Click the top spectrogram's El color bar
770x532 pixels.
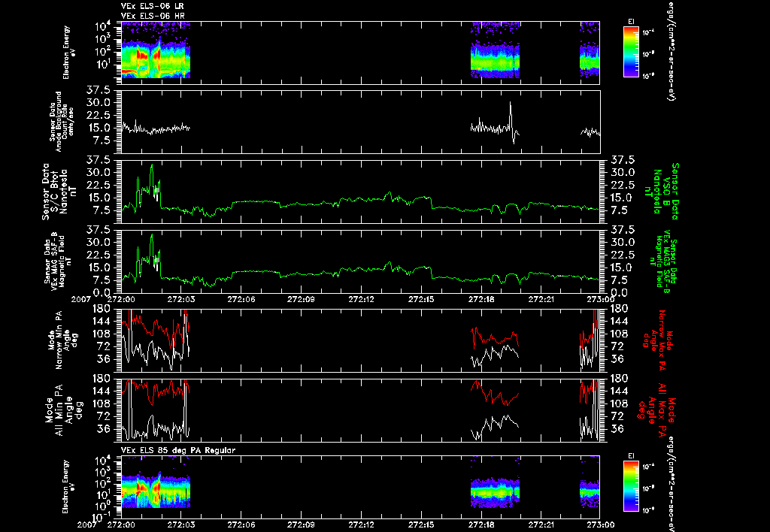coord(631,52)
